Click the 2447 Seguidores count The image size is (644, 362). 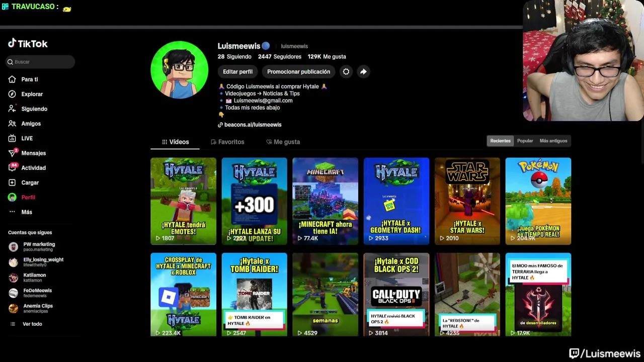point(280,57)
